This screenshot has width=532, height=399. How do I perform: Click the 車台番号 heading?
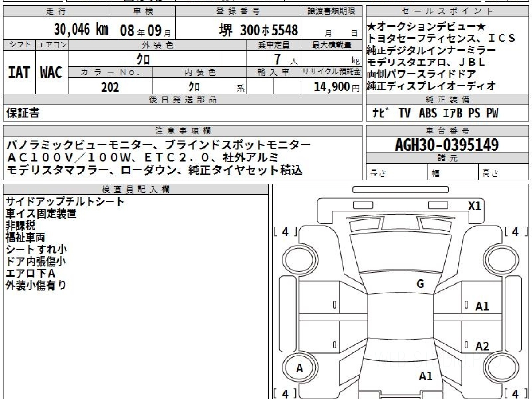click(447, 131)
